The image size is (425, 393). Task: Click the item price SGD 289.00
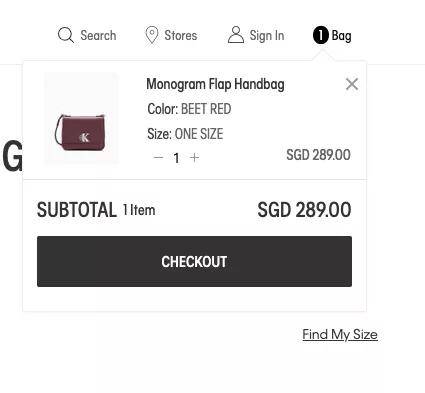(x=318, y=155)
